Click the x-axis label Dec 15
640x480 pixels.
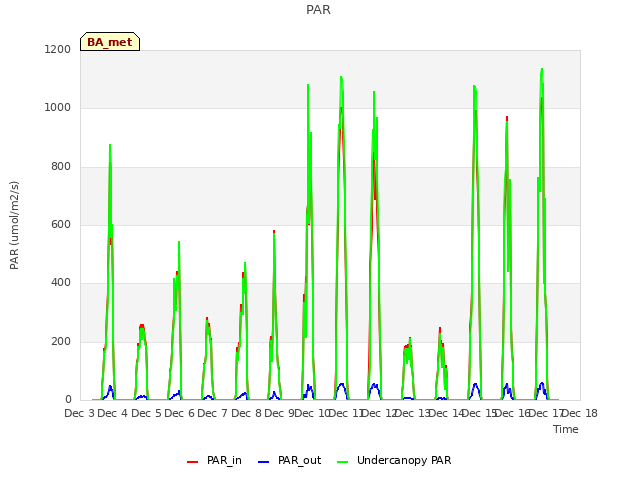pyautogui.click(x=480, y=413)
